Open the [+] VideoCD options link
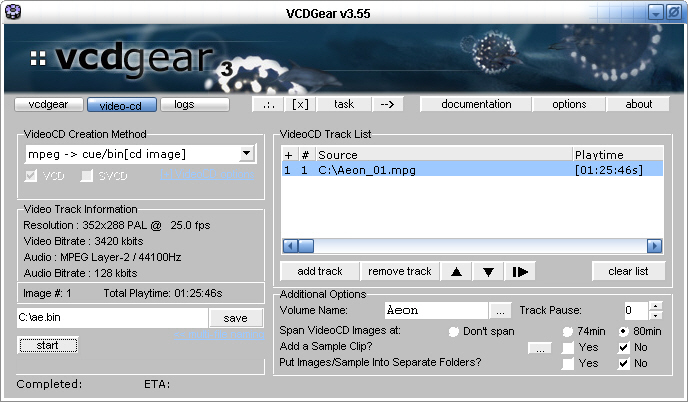The height and width of the screenshot is (402, 688). pos(207,174)
